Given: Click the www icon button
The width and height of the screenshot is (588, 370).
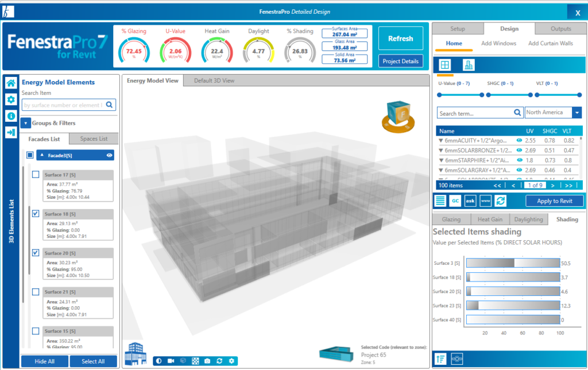Looking at the screenshot, I should (x=485, y=201).
